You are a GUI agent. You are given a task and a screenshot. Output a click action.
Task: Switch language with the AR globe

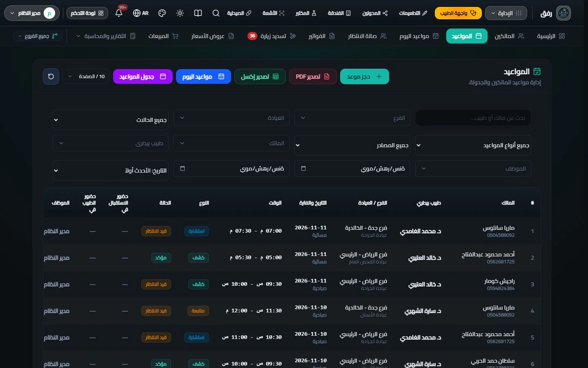[x=141, y=13]
